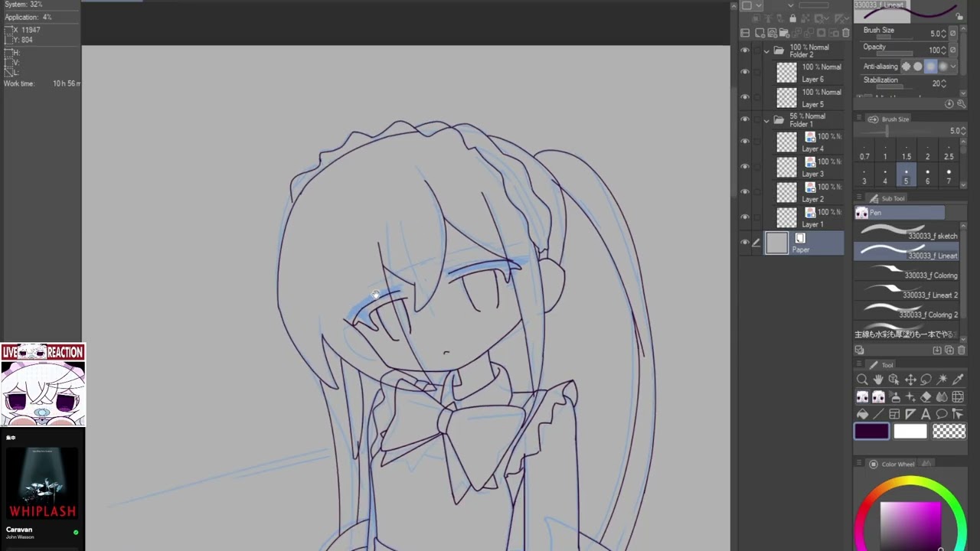Open Color Wheel palette menu icon

860,464
